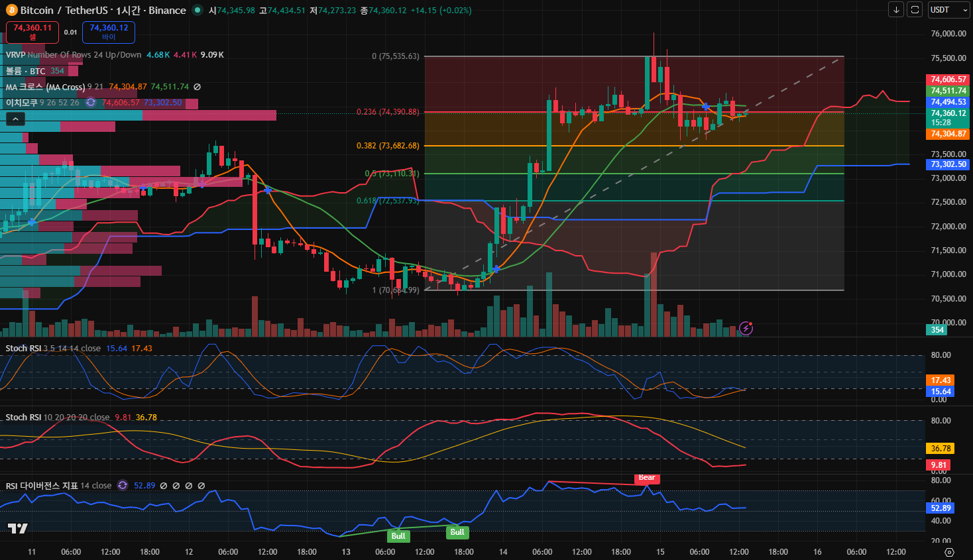Click the purple lightning flash icon above volume

(x=746, y=328)
